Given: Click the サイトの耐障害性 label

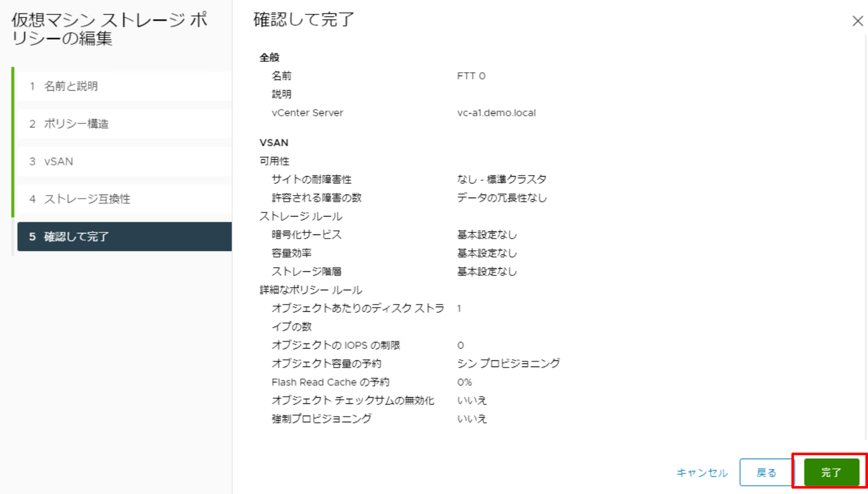Looking at the screenshot, I should coord(311,179).
